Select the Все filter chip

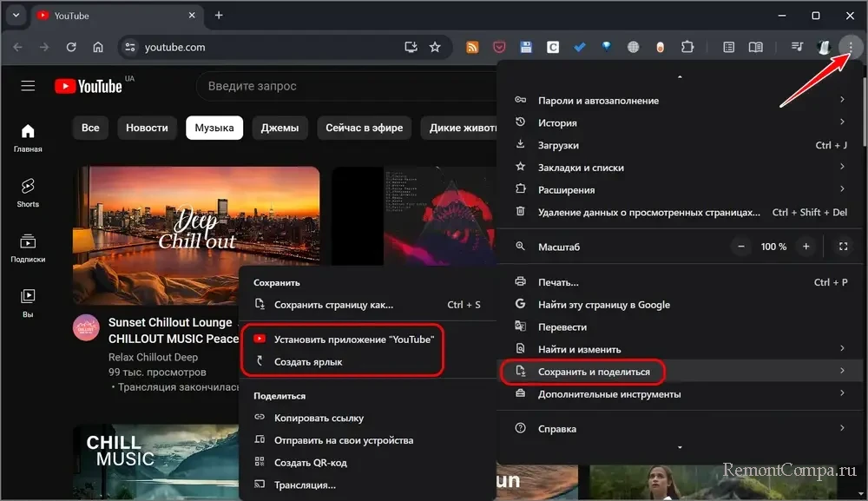click(90, 128)
